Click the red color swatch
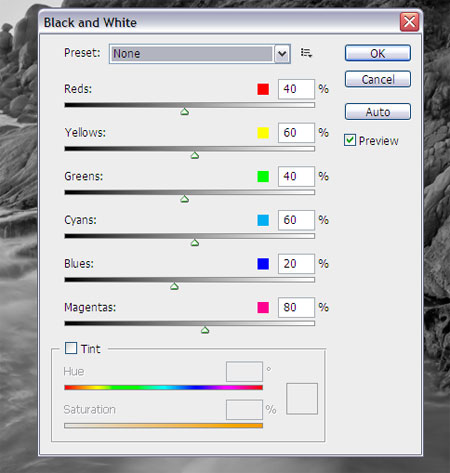The height and width of the screenshot is (473, 450). (x=263, y=89)
